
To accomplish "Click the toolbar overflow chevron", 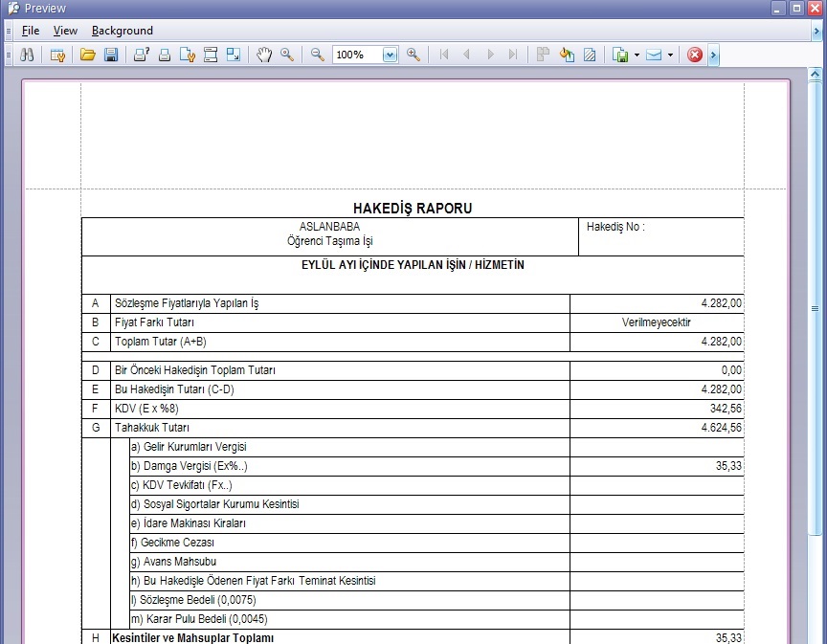I will tap(713, 55).
